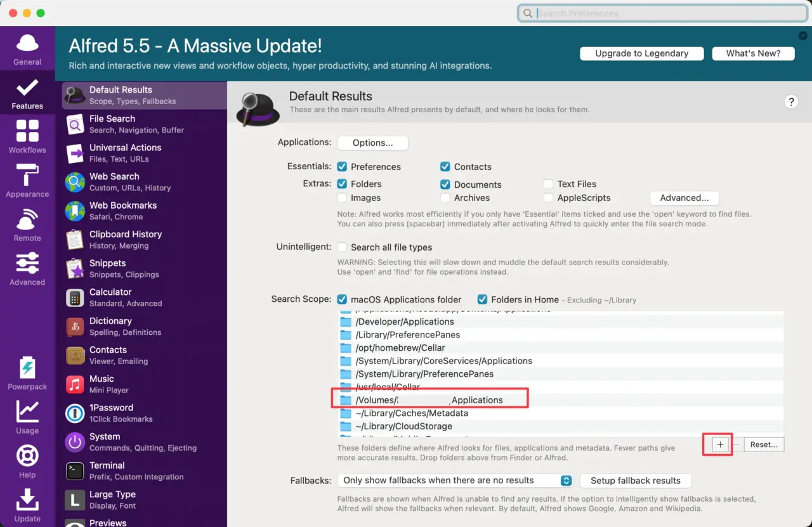Screen dimensions: 812x527
Task: Click Upgrade to Legendary button
Action: point(641,53)
